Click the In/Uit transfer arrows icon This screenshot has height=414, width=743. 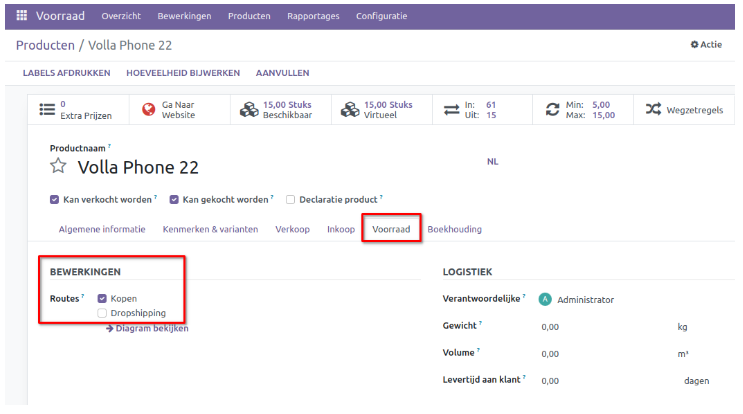(x=451, y=109)
